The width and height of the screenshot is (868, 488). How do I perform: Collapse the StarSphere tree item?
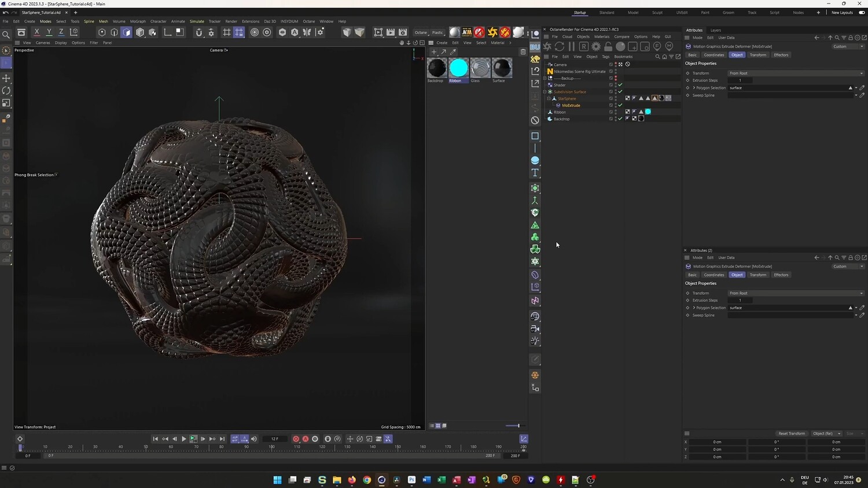coord(549,98)
